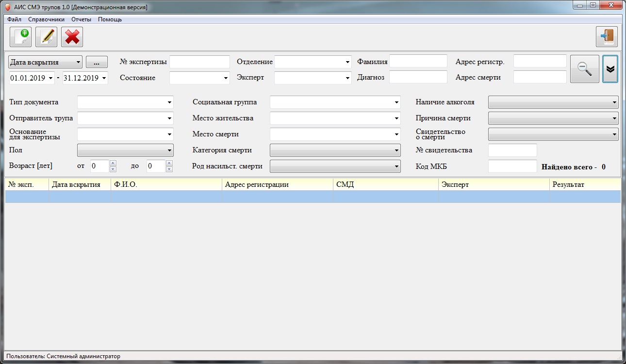Sort by Ф.И.О. column header
The image size is (626, 364).
click(x=166, y=184)
